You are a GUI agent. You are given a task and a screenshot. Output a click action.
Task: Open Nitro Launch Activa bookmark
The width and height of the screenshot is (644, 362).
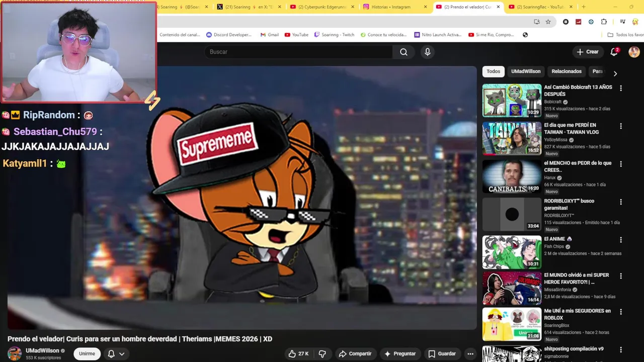pyautogui.click(x=438, y=35)
